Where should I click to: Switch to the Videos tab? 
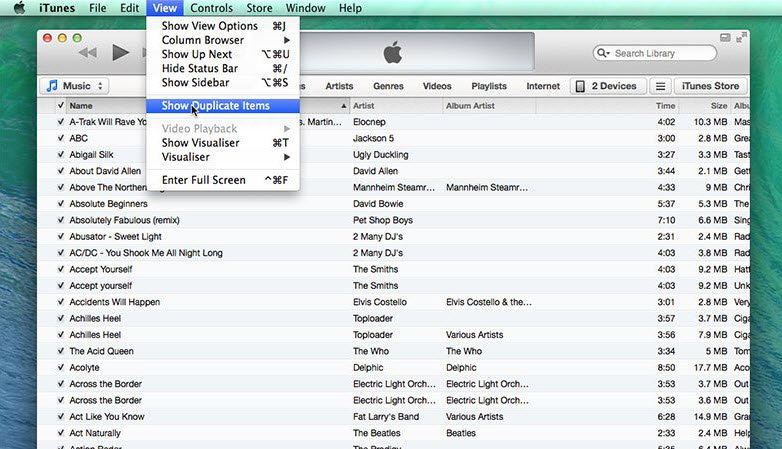point(437,86)
